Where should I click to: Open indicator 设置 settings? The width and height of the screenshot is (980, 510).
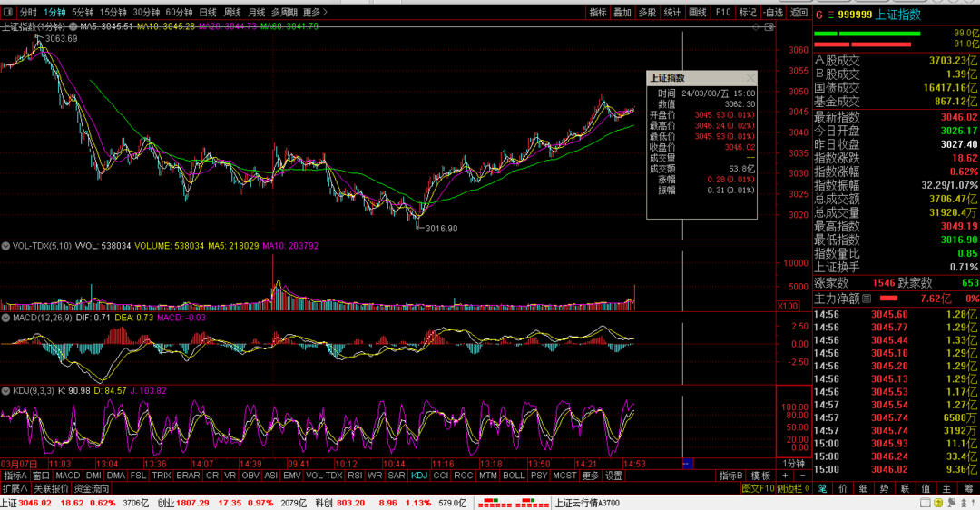click(x=613, y=476)
